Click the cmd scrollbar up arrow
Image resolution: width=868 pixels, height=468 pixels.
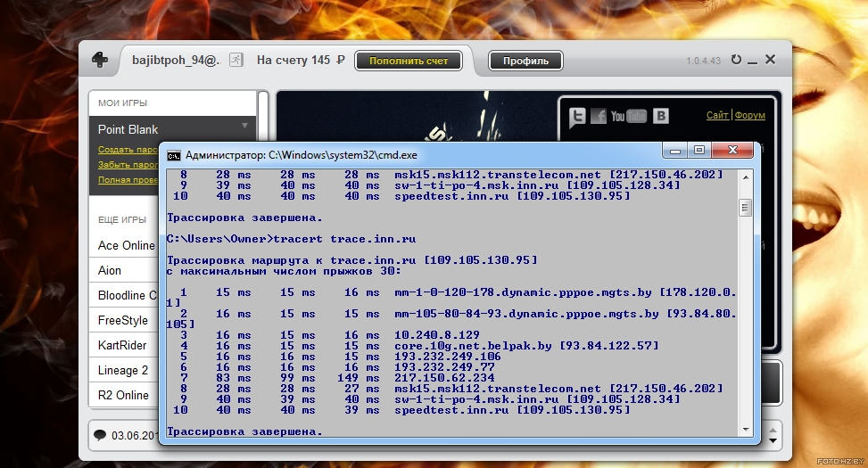pos(746,177)
